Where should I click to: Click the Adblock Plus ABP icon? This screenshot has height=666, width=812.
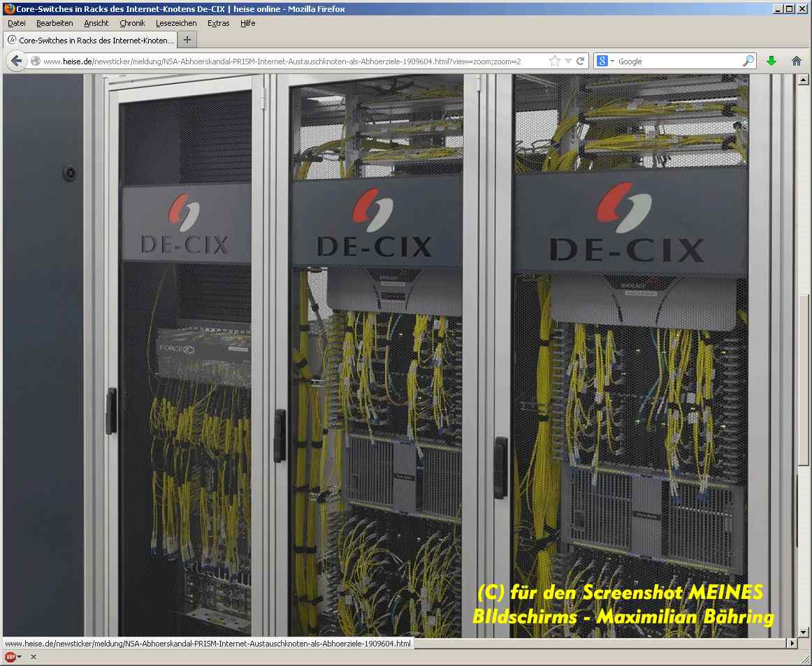pyautogui.click(x=10, y=657)
